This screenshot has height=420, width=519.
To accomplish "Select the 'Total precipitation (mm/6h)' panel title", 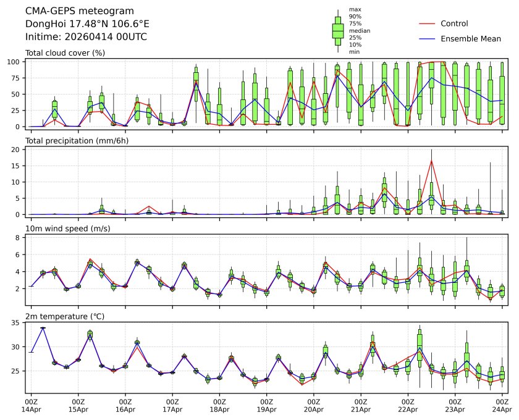I will [x=78, y=141].
